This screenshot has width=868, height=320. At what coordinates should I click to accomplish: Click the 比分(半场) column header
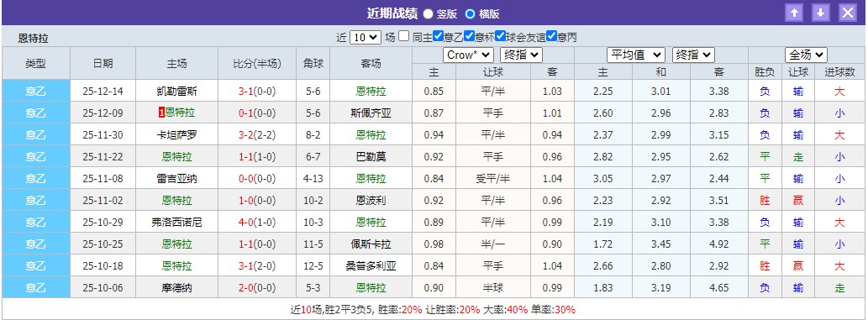[257, 63]
